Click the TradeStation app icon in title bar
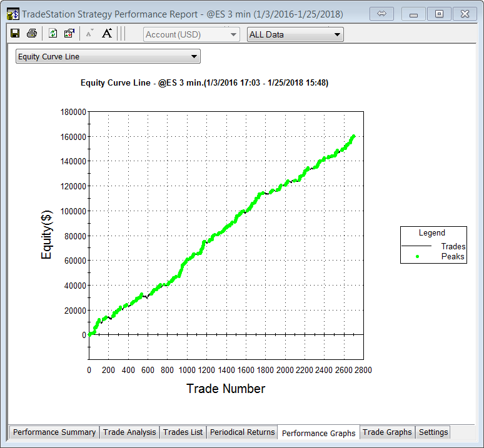 (13, 14)
